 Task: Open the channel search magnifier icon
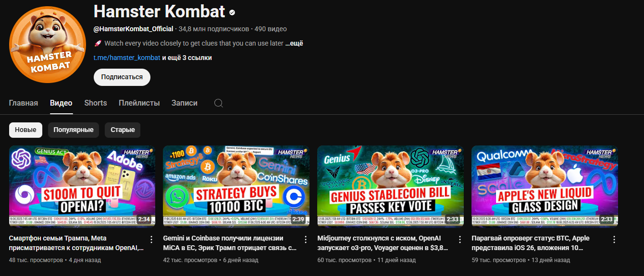coord(219,103)
